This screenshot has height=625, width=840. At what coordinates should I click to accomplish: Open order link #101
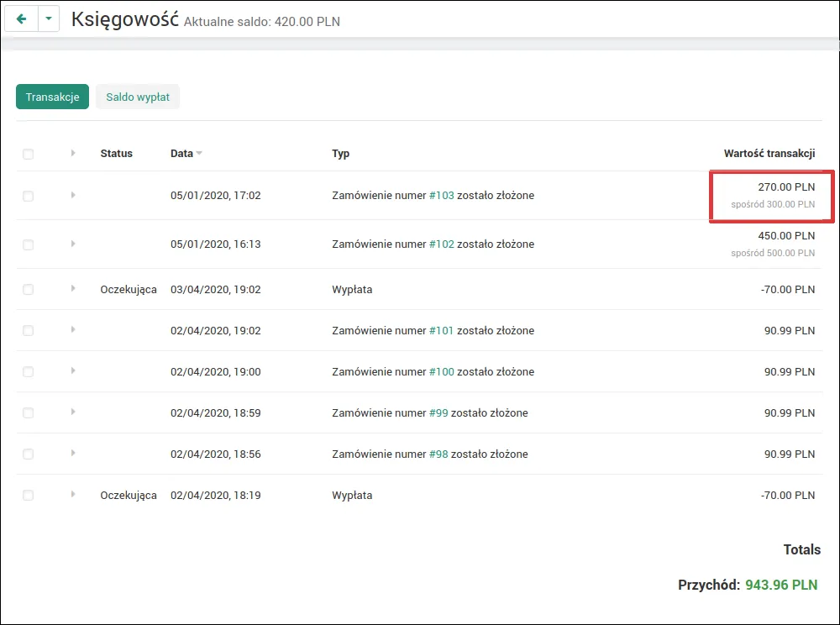tap(442, 330)
